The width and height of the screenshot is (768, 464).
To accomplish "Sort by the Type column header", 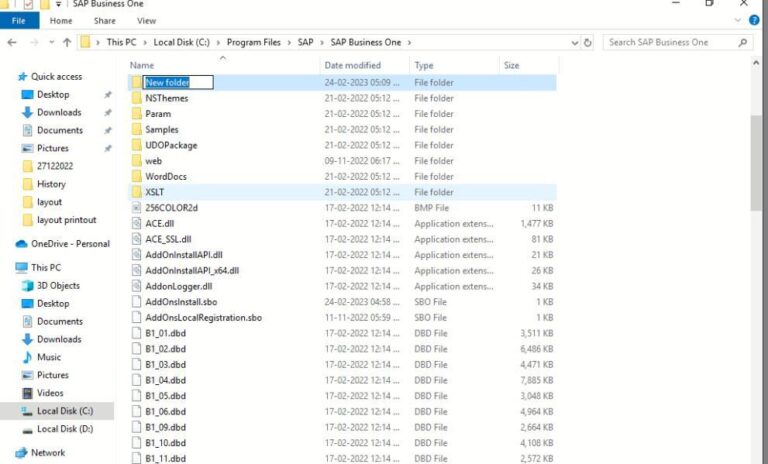I will [424, 65].
